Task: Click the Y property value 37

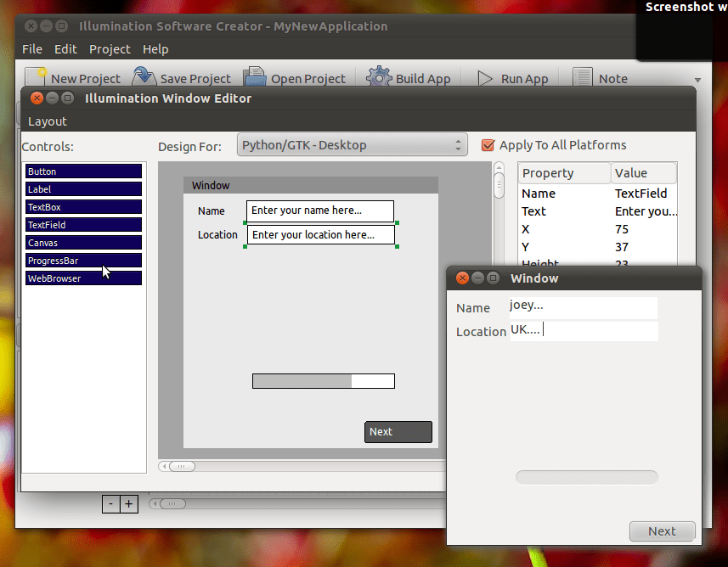Action: (622, 247)
